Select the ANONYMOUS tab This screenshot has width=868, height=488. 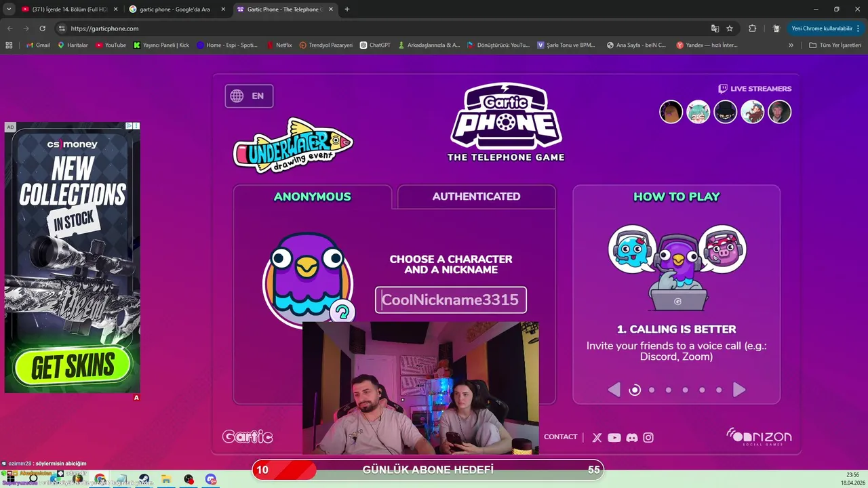313,197
